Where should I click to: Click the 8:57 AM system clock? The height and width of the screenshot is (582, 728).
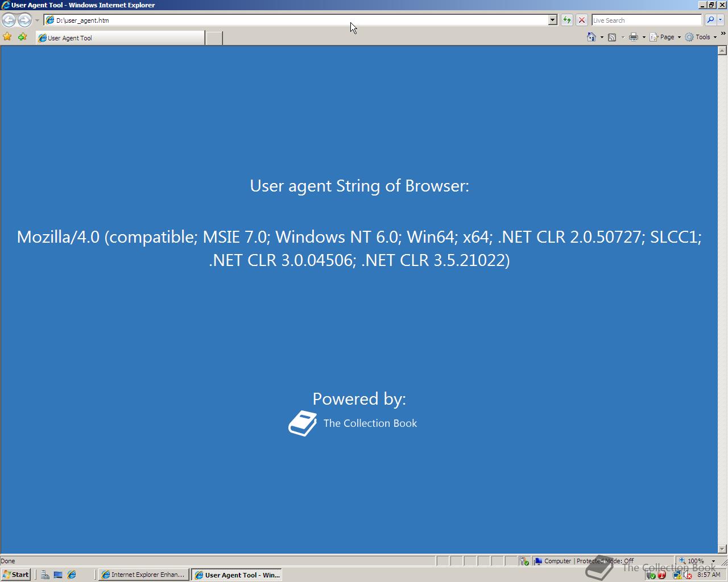pyautogui.click(x=709, y=575)
